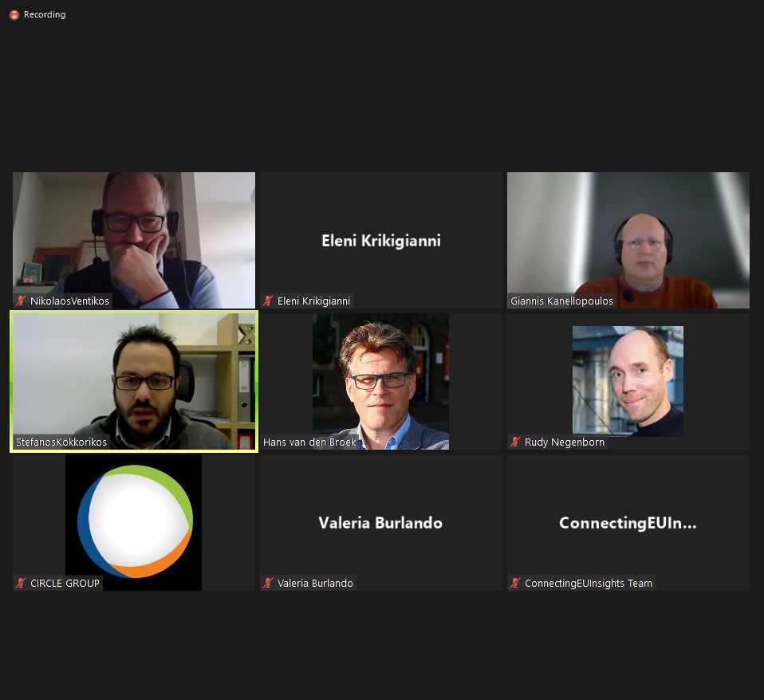This screenshot has height=700, width=764.
Task: Click the Giannis Kanellopoulos name label
Action: 561,301
